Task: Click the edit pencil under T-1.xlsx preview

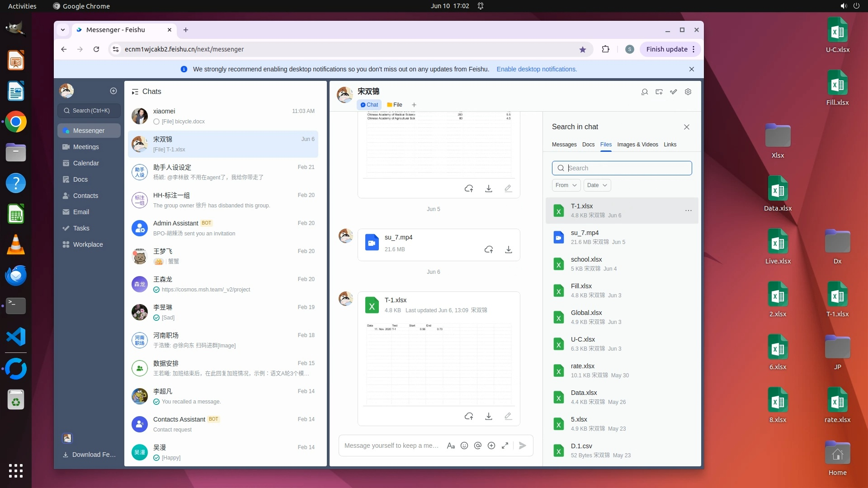Action: point(508,416)
